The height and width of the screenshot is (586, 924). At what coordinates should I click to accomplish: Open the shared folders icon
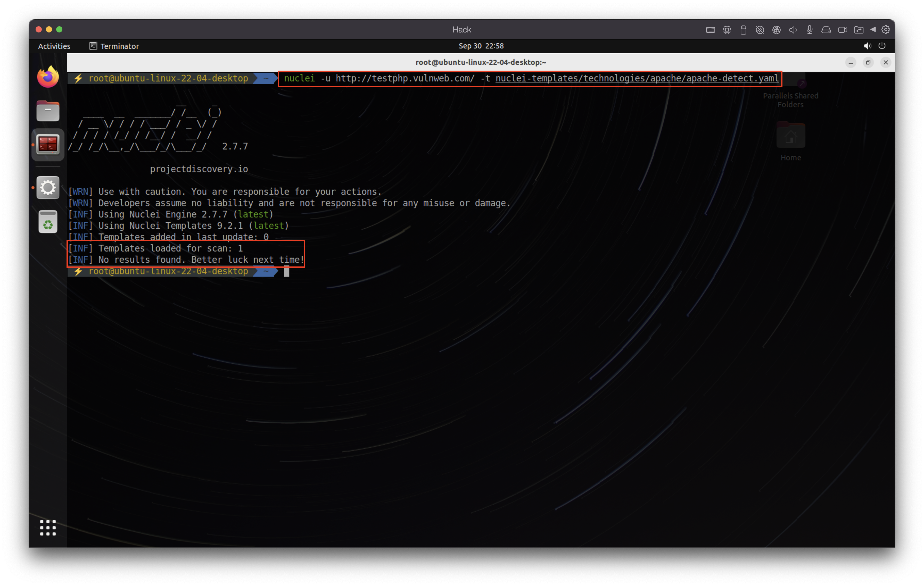pos(859,30)
